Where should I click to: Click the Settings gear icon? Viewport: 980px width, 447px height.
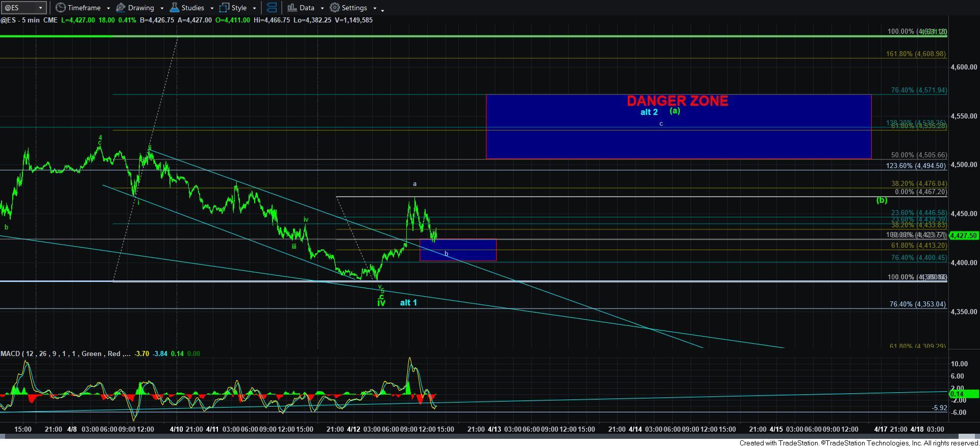(x=334, y=8)
